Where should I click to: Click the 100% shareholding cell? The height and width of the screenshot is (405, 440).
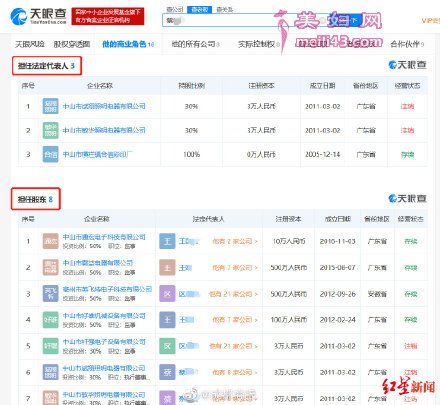(x=191, y=154)
